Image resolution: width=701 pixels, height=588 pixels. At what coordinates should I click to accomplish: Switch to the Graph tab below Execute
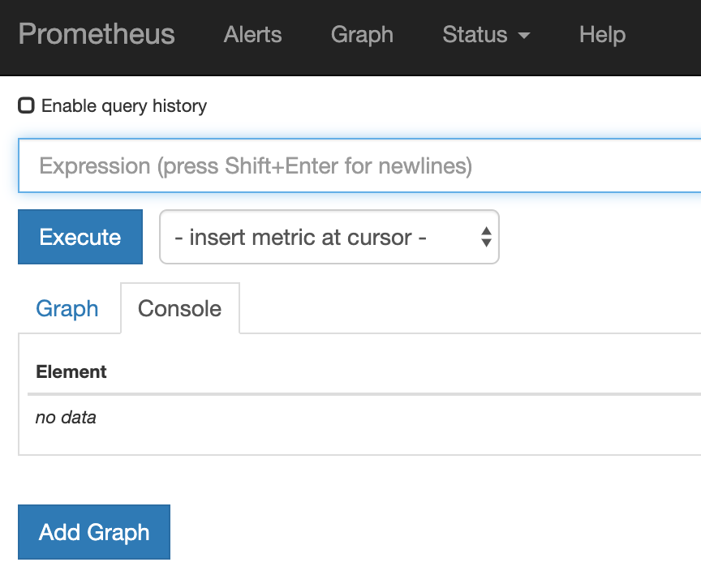click(67, 309)
